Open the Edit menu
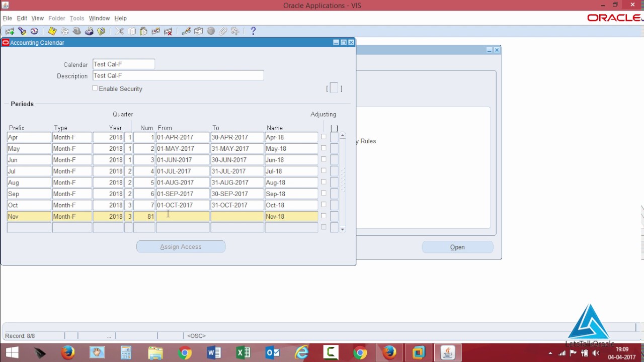Image resolution: width=644 pixels, height=362 pixels. [22, 18]
